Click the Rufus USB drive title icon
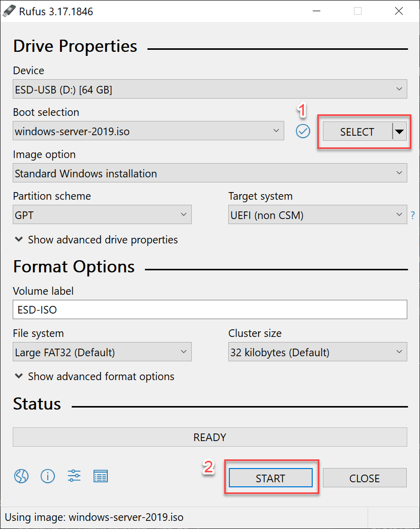This screenshot has width=420, height=529. (9, 11)
